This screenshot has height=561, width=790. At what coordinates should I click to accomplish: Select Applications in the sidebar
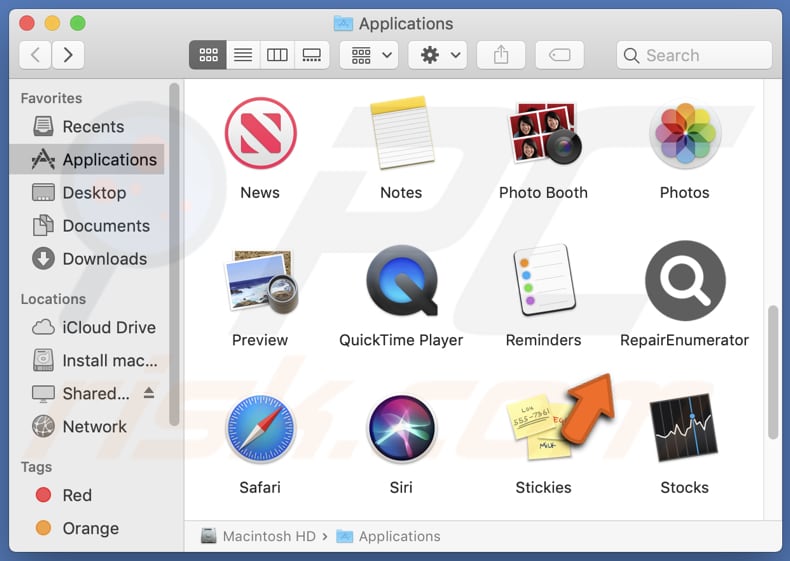point(87,159)
